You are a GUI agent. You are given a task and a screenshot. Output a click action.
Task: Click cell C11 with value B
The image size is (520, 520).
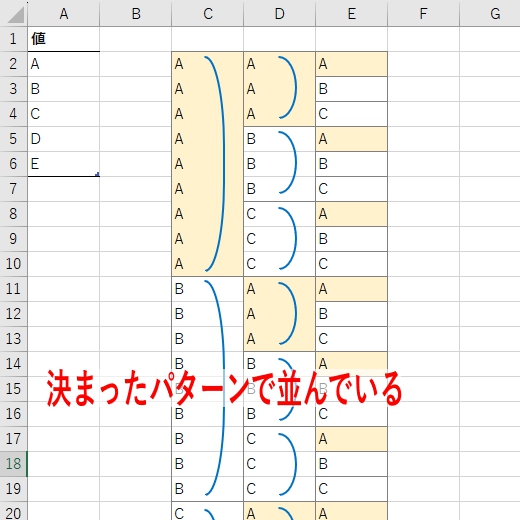208,289
